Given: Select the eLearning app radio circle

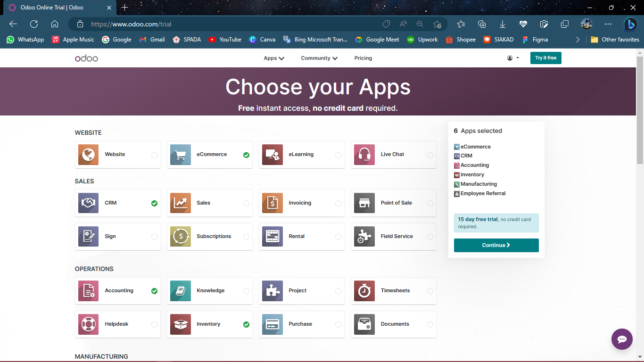Looking at the screenshot, I should click(338, 155).
